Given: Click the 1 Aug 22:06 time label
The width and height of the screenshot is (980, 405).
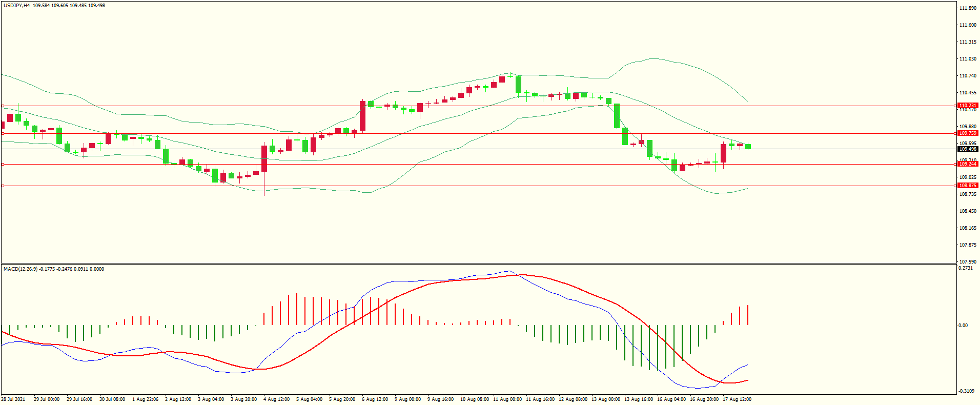Looking at the screenshot, I should (x=145, y=399).
